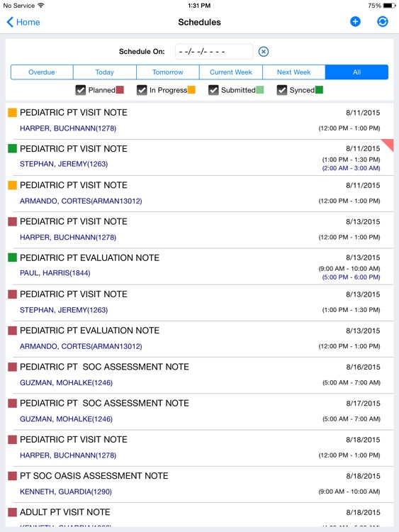Tap the orange status square for Armando Cortes
The height and width of the screenshot is (532, 399).
click(x=13, y=185)
